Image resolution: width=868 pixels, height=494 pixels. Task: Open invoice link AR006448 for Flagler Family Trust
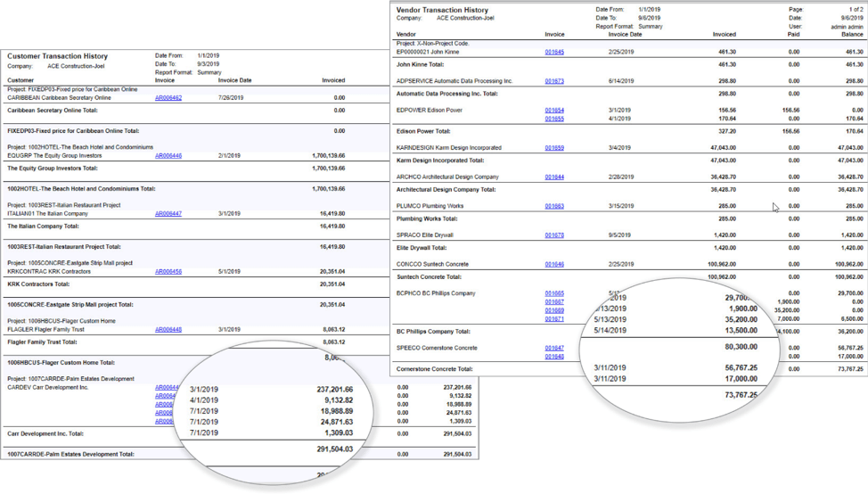pyautogui.click(x=168, y=330)
